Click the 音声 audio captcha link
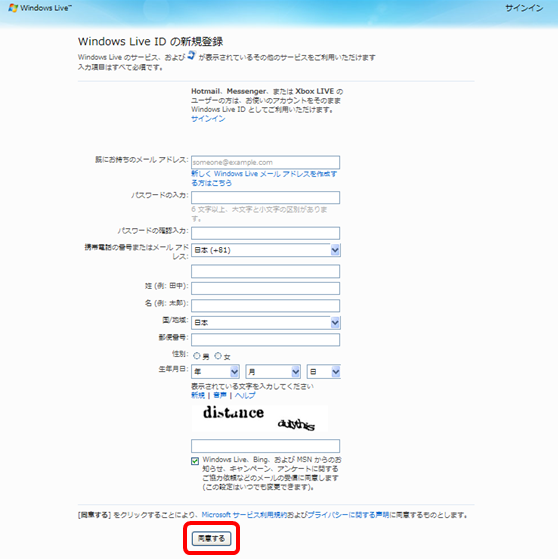Image resolution: width=558 pixels, height=559 pixels. pyautogui.click(x=220, y=395)
